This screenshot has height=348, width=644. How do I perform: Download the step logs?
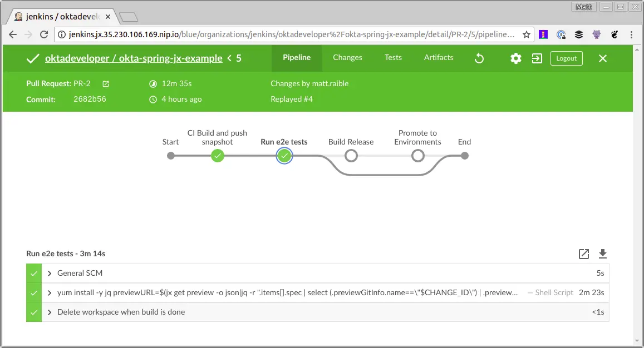(602, 254)
